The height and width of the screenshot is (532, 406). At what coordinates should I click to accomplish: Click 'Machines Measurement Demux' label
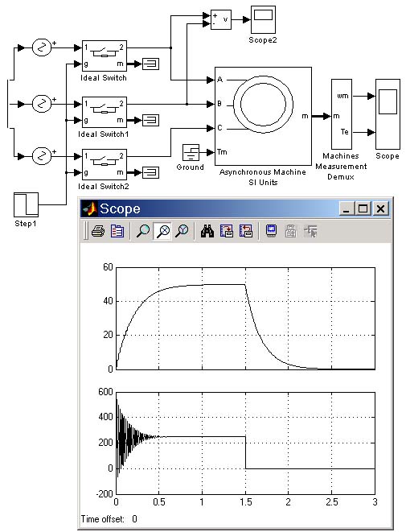[x=341, y=167]
